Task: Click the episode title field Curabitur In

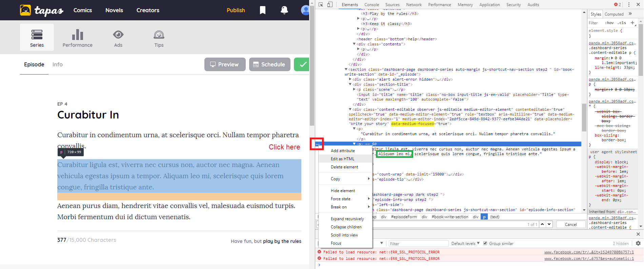Action: (88, 115)
